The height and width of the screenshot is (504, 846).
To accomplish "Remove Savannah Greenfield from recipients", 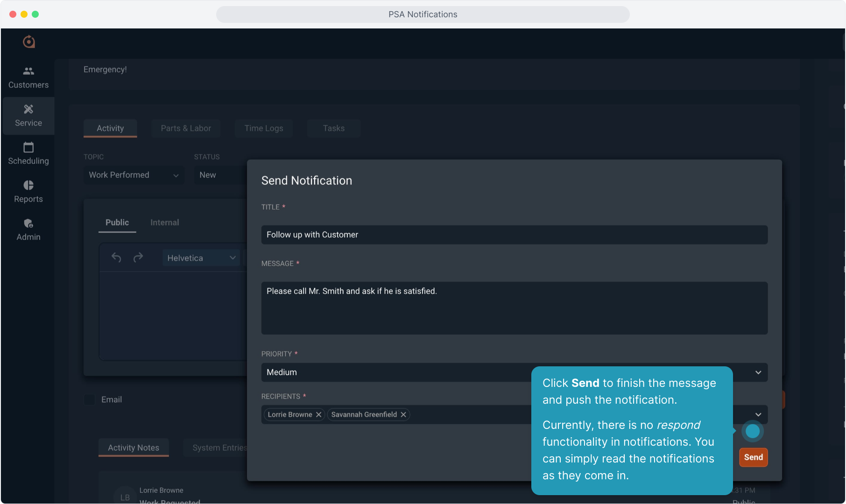I will [x=403, y=415].
